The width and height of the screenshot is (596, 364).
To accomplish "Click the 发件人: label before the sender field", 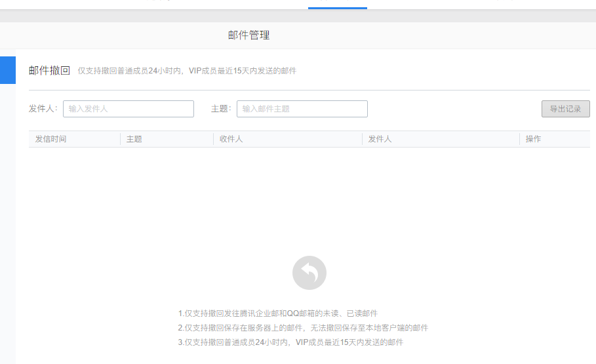I will 43,109.
